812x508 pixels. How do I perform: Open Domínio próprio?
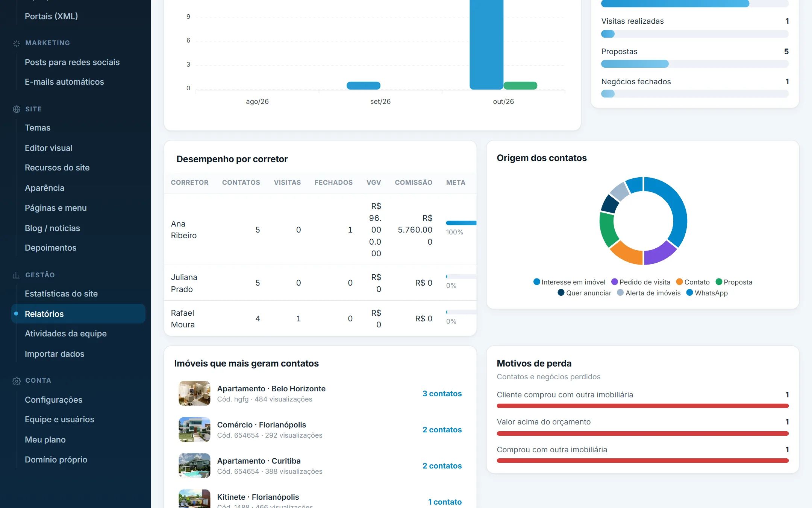56,459
